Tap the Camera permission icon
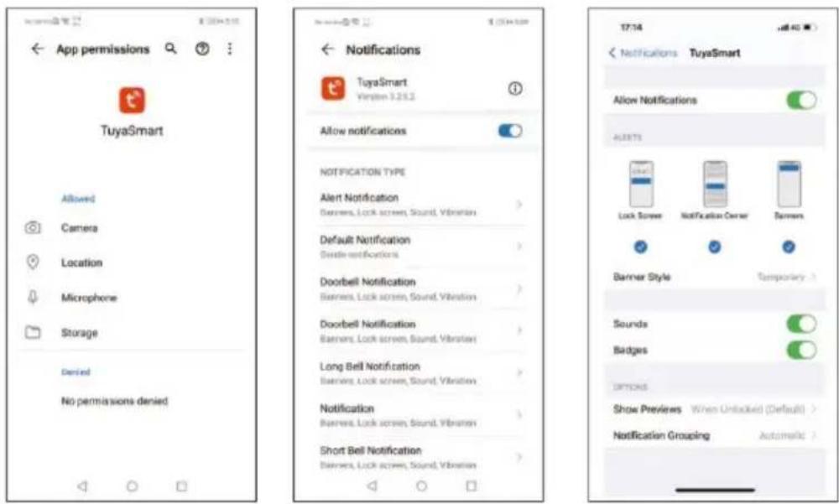This screenshot has height=504, width=839. click(33, 228)
